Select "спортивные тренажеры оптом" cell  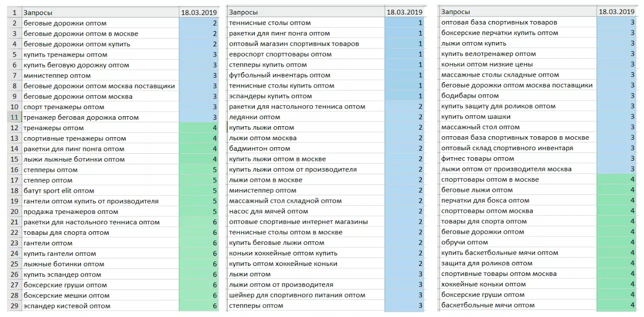pos(100,138)
